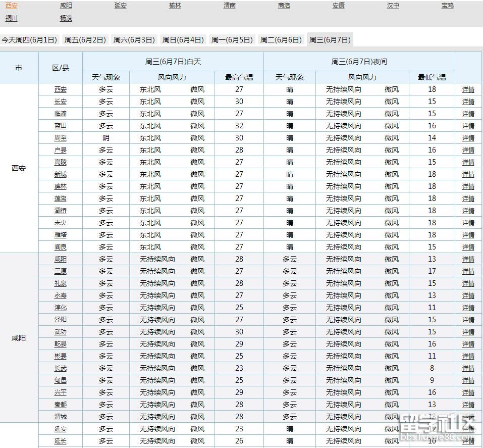
Task: Open the 宝鸡 city link
Action: (x=447, y=6)
